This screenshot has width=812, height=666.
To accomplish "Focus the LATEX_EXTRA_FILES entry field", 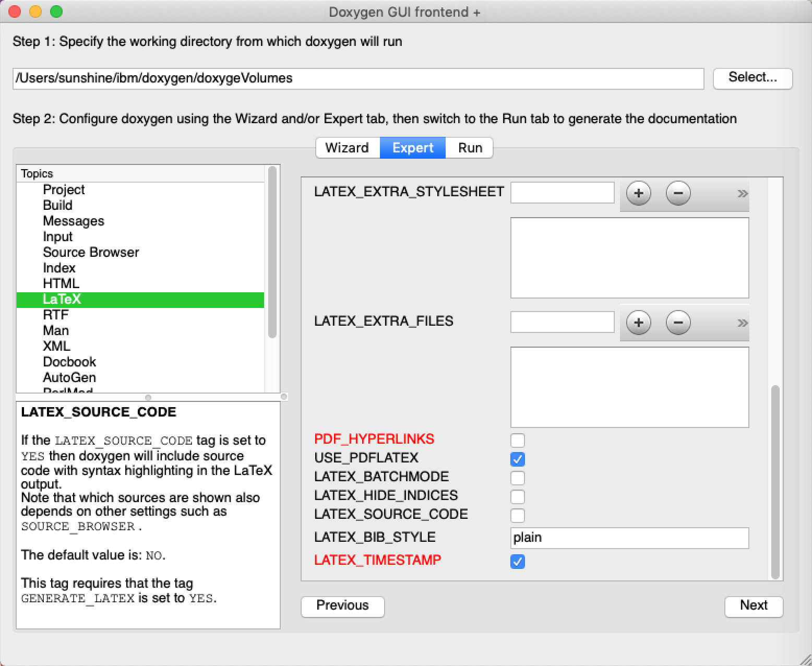I will point(562,322).
